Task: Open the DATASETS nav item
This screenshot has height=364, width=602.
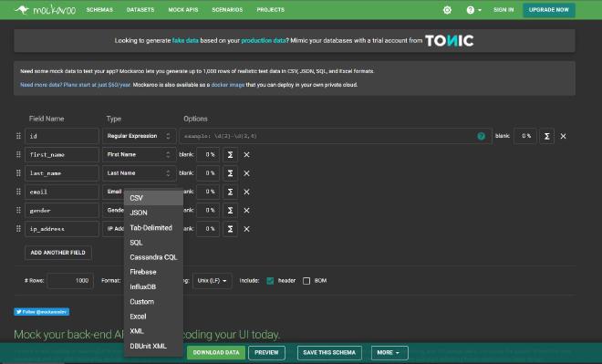Action: point(140,10)
